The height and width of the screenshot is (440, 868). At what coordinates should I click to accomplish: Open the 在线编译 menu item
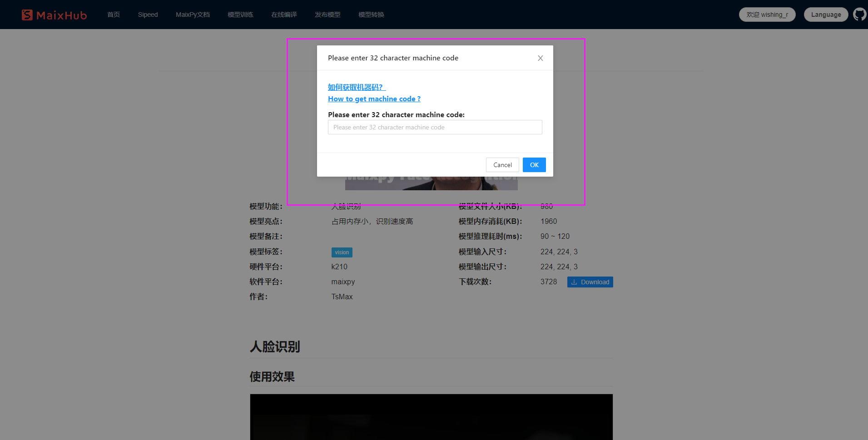click(x=283, y=14)
